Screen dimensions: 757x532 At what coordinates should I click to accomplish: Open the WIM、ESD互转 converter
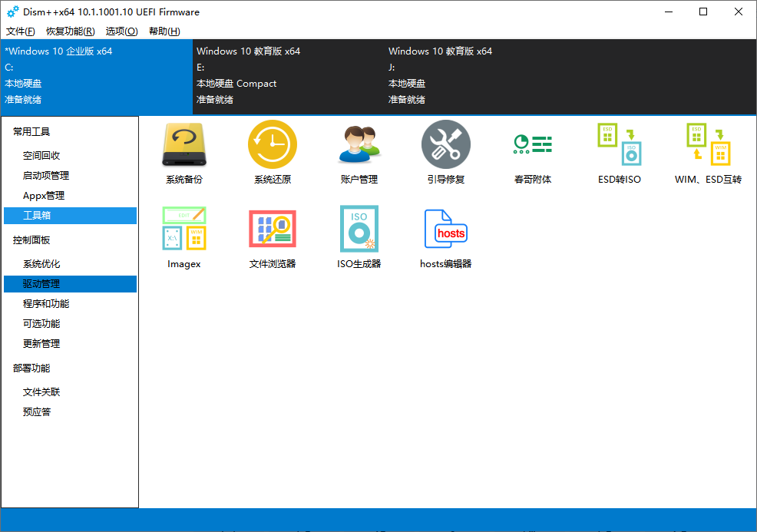[706, 151]
